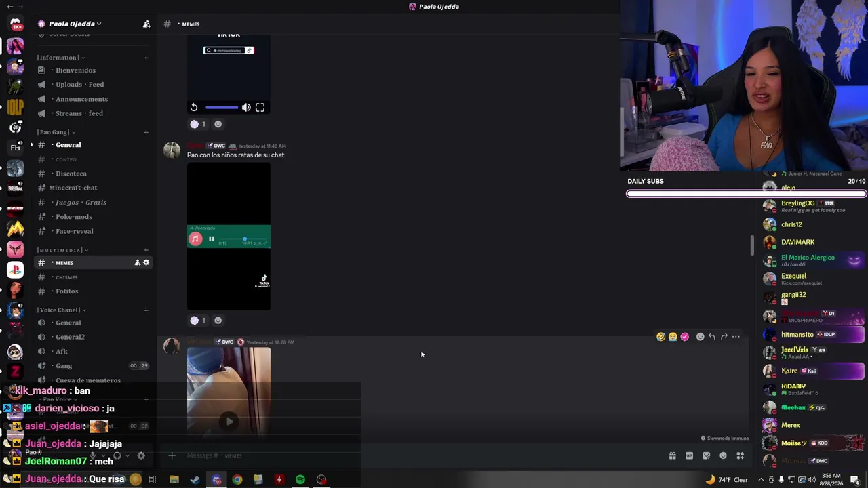This screenshot has height=488, width=868.
Task: Open the Discoteca text channel
Action: point(94,174)
